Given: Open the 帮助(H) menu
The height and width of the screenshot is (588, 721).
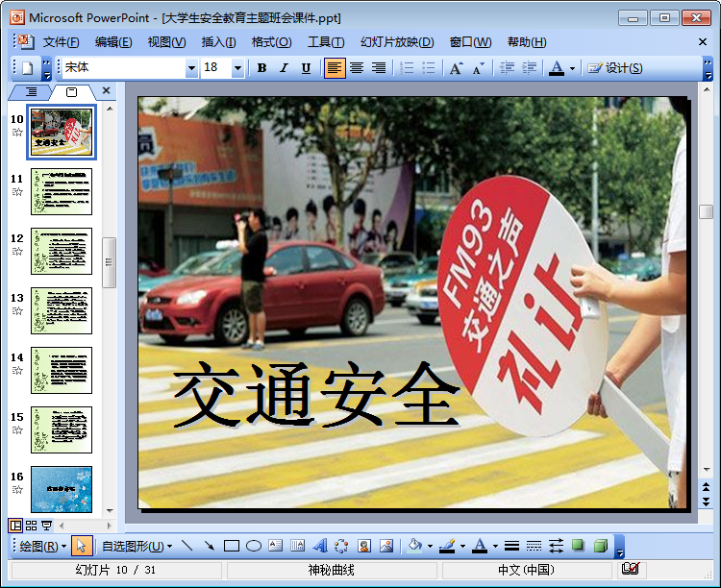Looking at the screenshot, I should tap(527, 42).
